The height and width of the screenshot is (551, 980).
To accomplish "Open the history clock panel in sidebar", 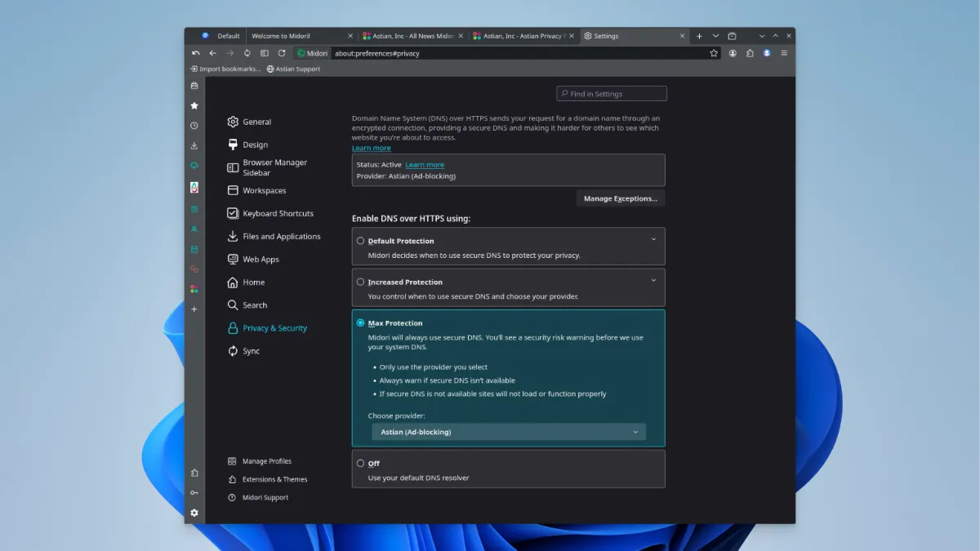I will (194, 126).
